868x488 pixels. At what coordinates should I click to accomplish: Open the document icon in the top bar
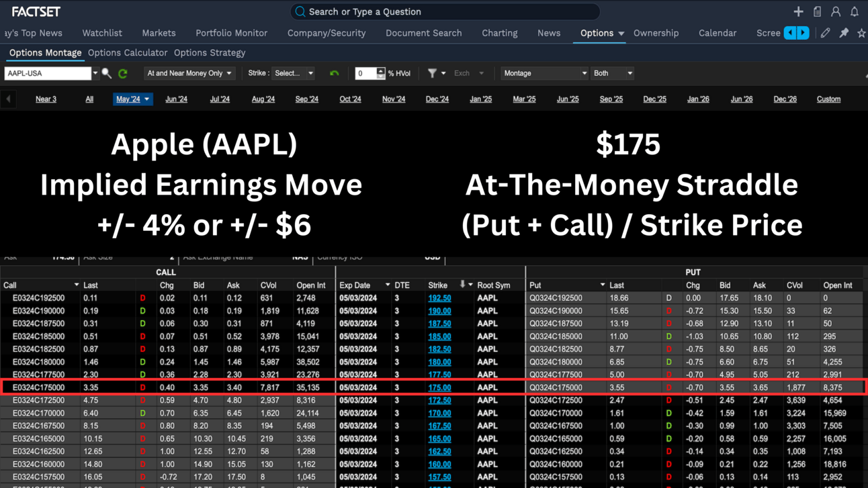[817, 11]
